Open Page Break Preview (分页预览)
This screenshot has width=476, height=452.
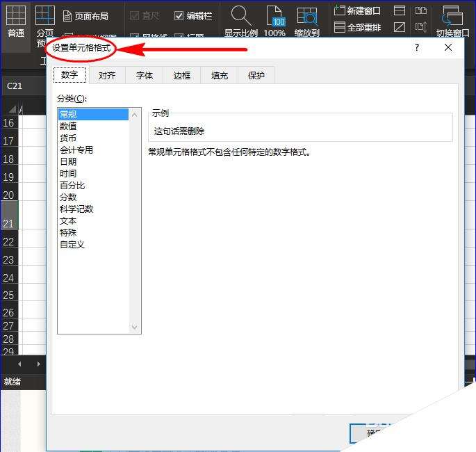click(44, 26)
